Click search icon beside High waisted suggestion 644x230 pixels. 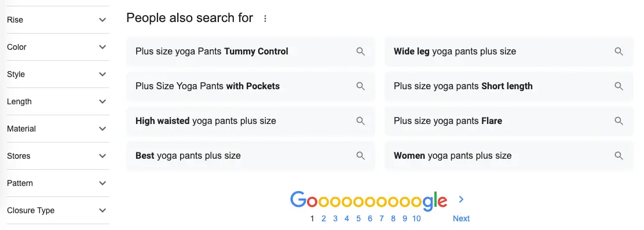click(x=361, y=121)
